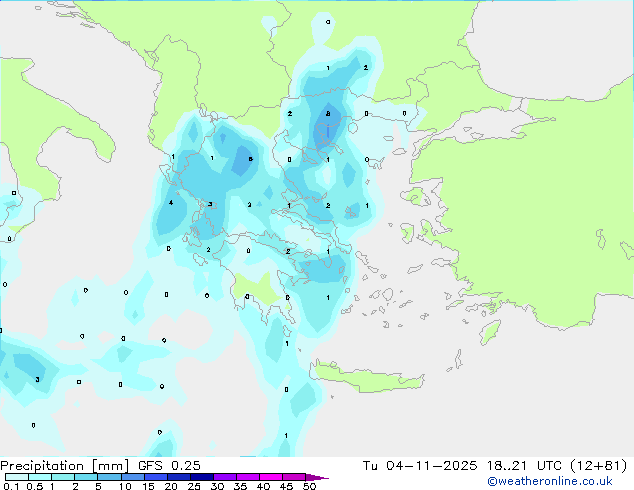634x490 pixels.
Task: Click the legend label '10'
Action: (x=125, y=486)
